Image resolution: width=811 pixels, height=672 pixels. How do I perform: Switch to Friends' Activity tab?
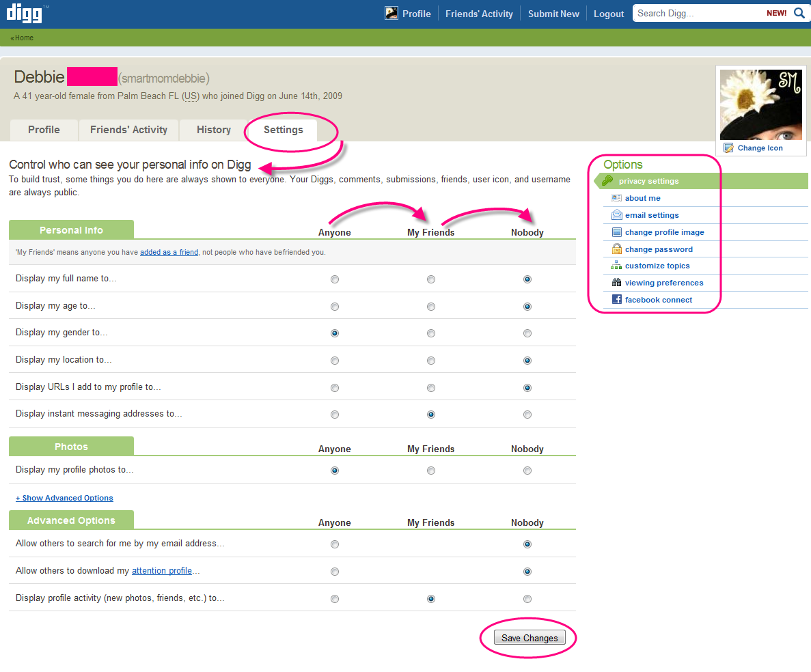pos(128,130)
